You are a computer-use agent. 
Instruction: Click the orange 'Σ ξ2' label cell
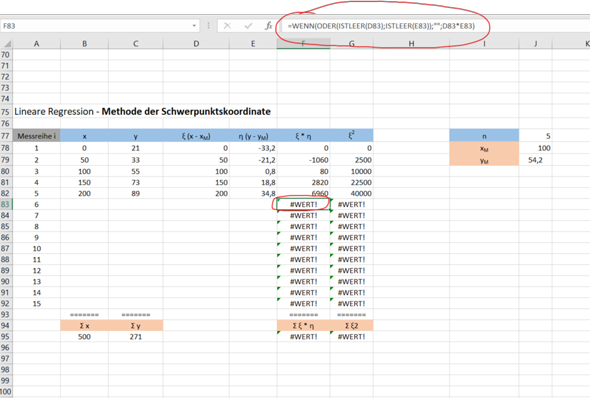point(351,325)
